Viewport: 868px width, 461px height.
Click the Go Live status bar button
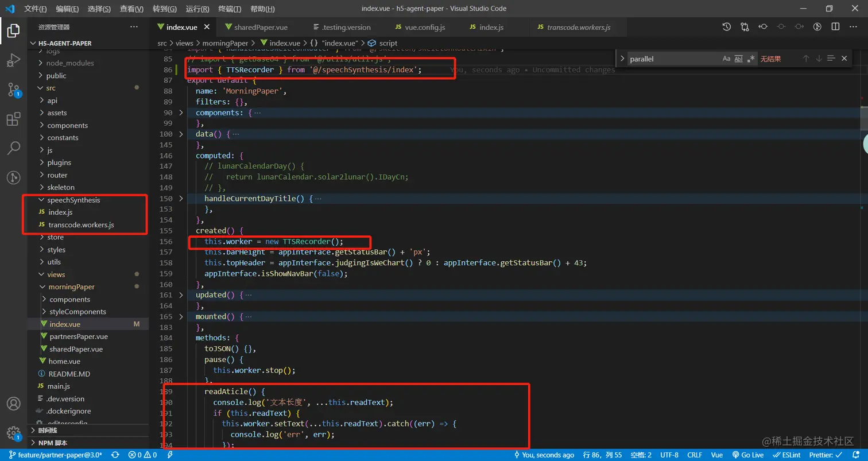pos(748,455)
